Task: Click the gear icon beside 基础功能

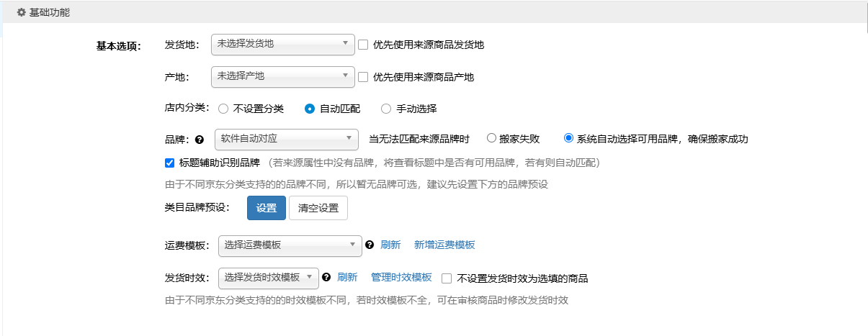Action: click(21, 13)
